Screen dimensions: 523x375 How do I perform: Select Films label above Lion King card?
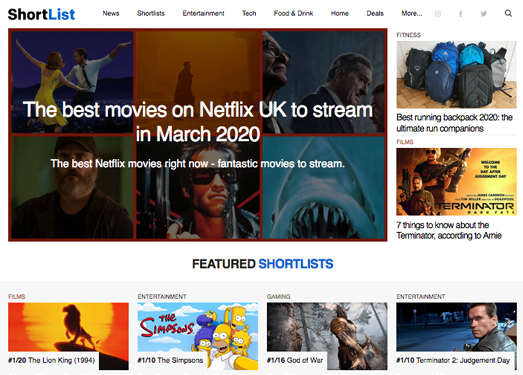17,297
